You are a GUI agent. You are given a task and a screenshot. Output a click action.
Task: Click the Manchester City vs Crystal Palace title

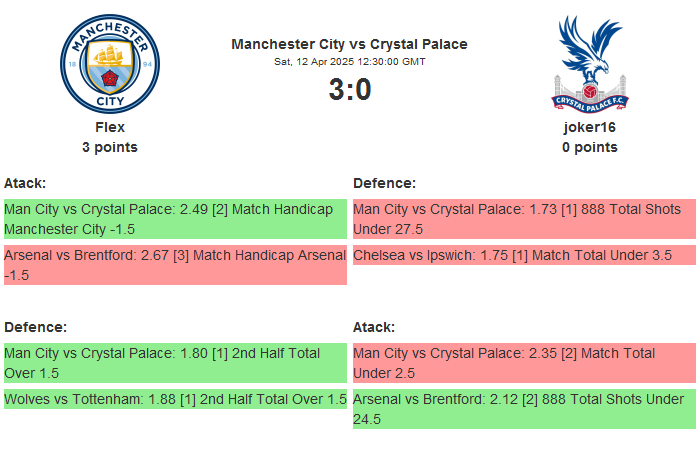click(349, 44)
